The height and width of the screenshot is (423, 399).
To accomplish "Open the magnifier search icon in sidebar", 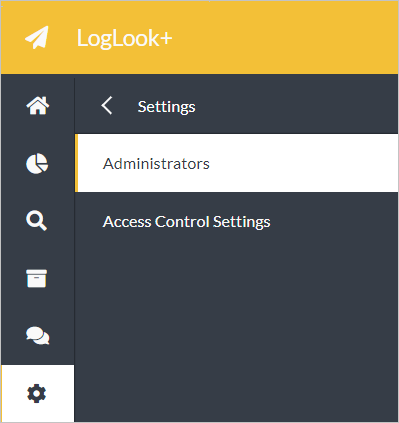I will tap(37, 221).
